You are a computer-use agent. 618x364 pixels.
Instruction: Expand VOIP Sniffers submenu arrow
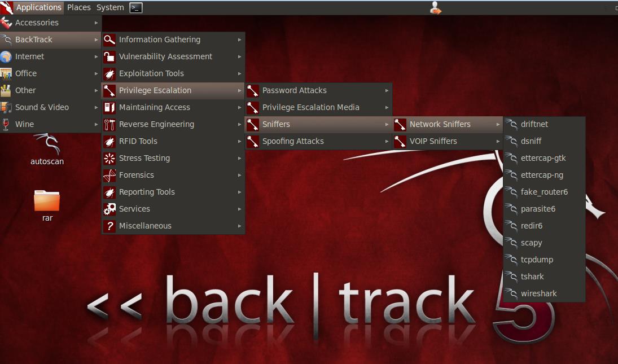[498, 142]
